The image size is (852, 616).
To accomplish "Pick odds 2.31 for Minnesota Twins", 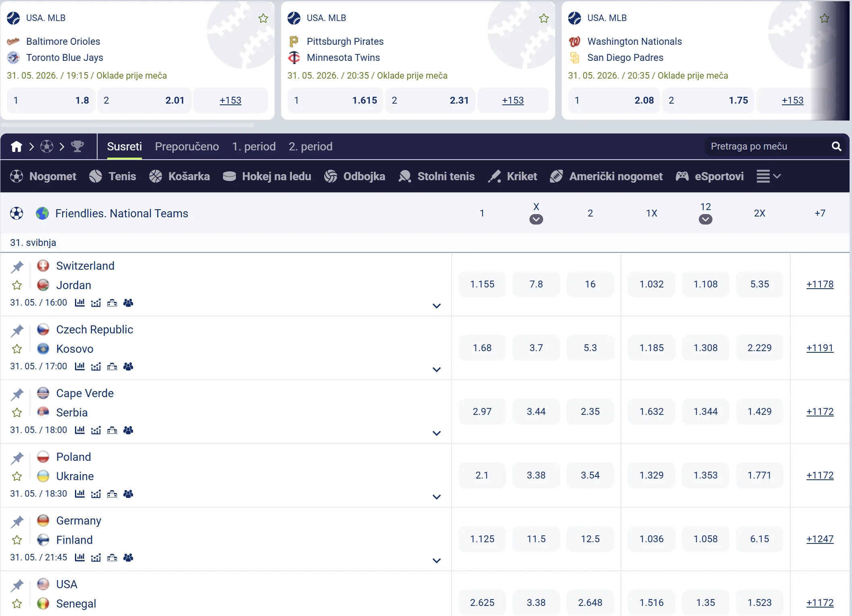I will 430,100.
